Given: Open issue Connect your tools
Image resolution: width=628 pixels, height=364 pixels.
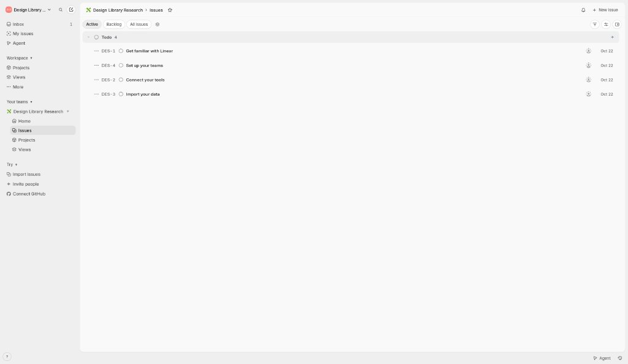Looking at the screenshot, I should coord(145,80).
